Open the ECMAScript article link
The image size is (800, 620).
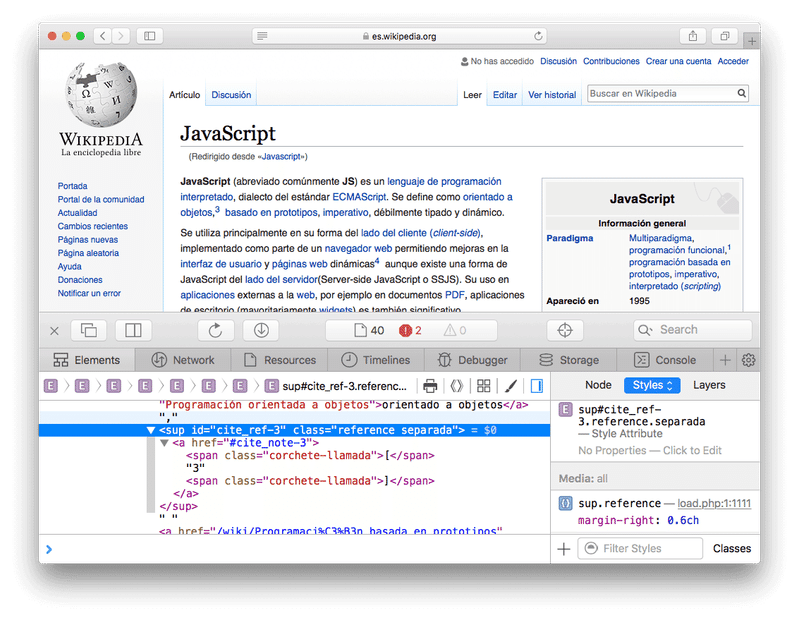(x=359, y=197)
